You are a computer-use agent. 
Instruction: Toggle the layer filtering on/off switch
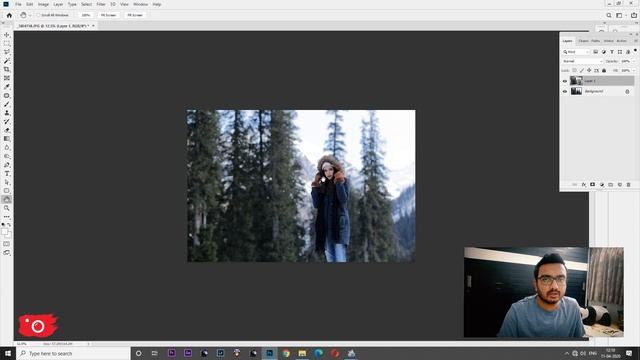tap(635, 51)
